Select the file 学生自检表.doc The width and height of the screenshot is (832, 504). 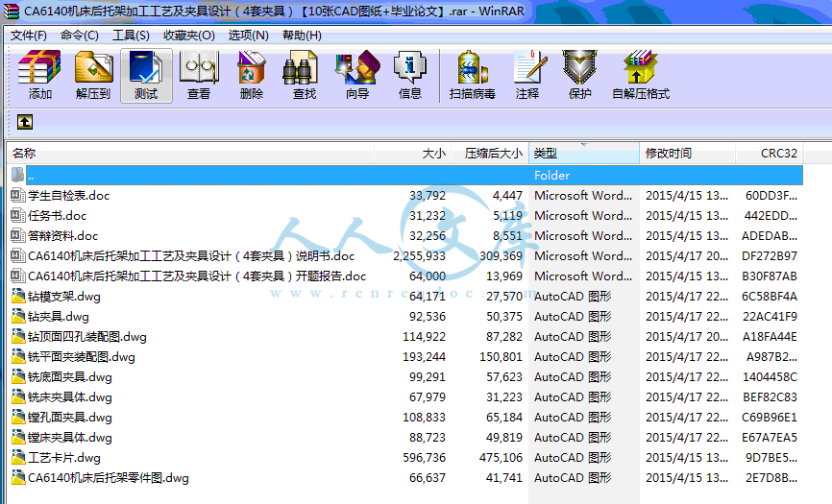[68, 196]
